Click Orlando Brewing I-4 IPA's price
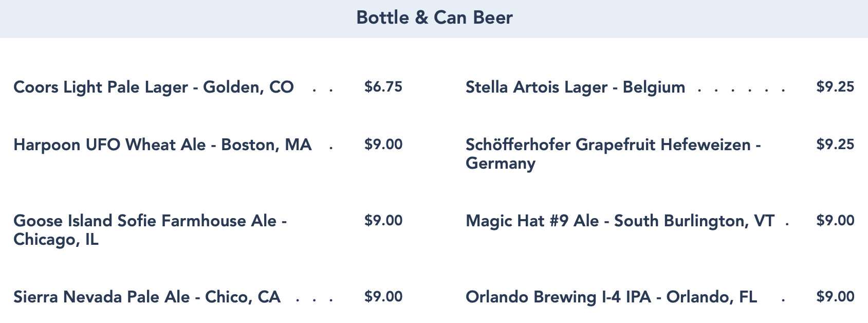Image resolution: width=868 pixels, height=323 pixels. tap(835, 297)
